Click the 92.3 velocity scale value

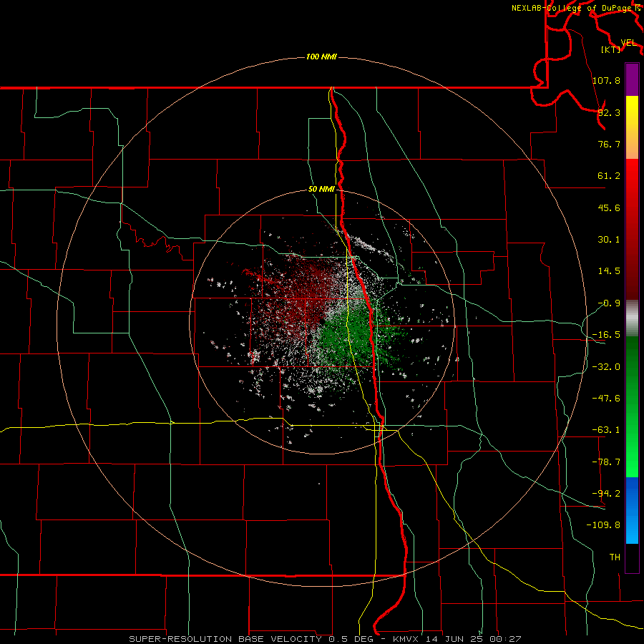pos(609,112)
